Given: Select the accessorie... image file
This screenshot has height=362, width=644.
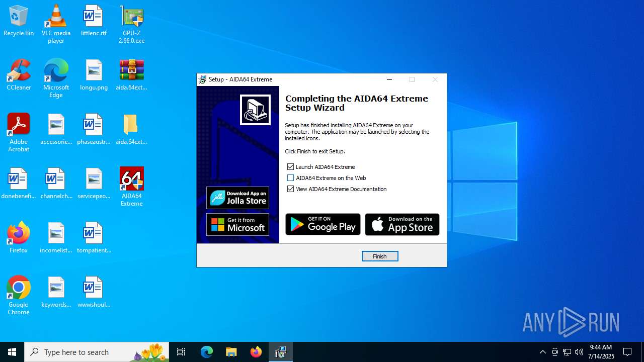Looking at the screenshot, I should (56, 129).
